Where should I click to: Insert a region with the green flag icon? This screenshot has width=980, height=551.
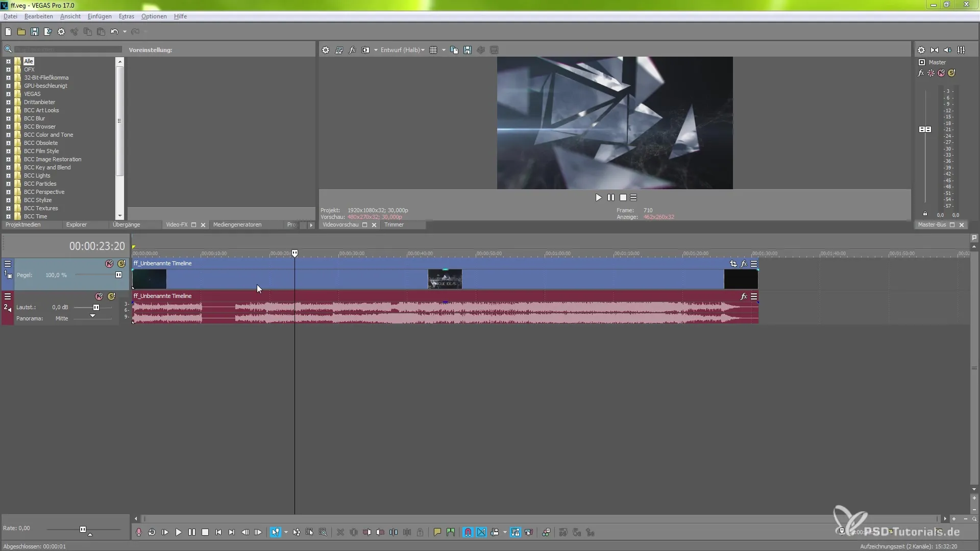pyautogui.click(x=451, y=532)
